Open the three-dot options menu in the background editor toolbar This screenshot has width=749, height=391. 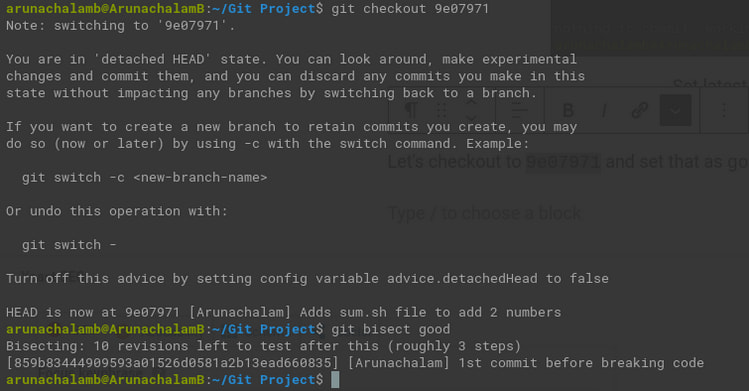(x=724, y=110)
